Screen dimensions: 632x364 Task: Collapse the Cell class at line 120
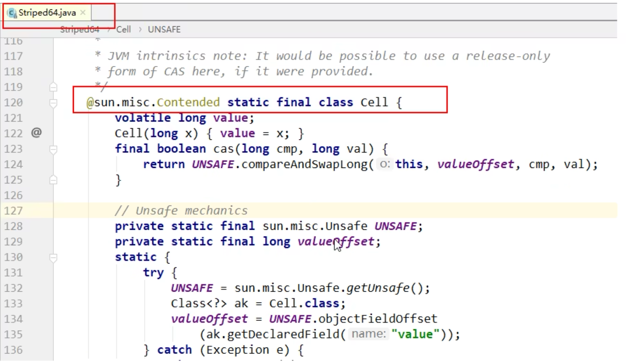53,103
